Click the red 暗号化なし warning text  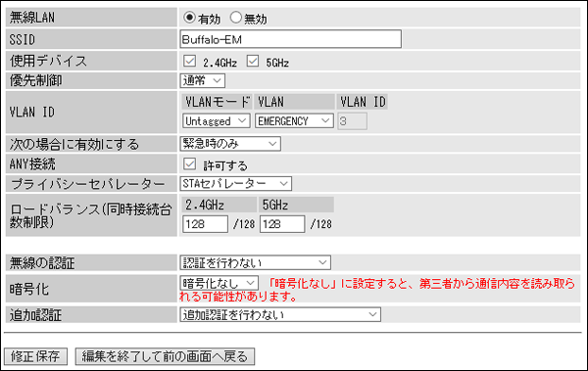(377, 290)
